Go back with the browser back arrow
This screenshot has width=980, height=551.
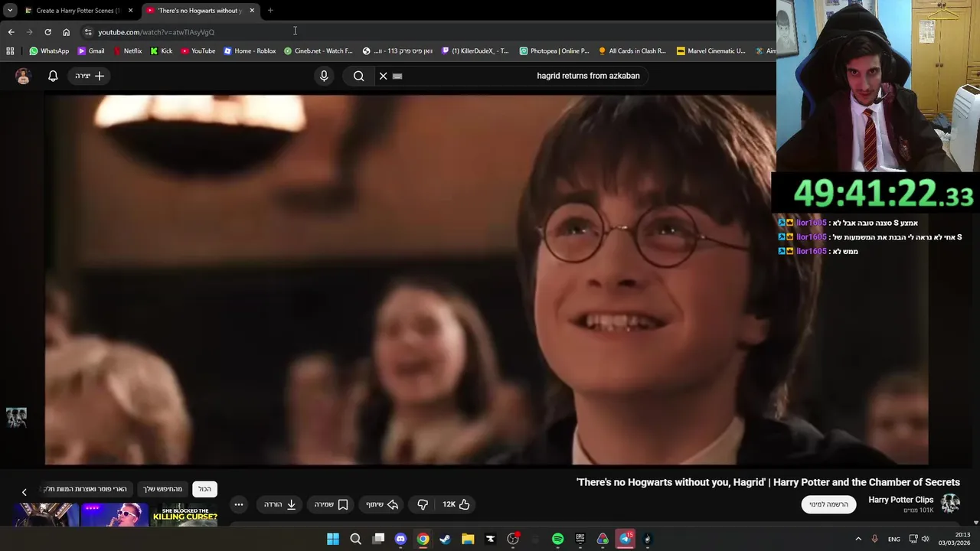click(x=11, y=32)
